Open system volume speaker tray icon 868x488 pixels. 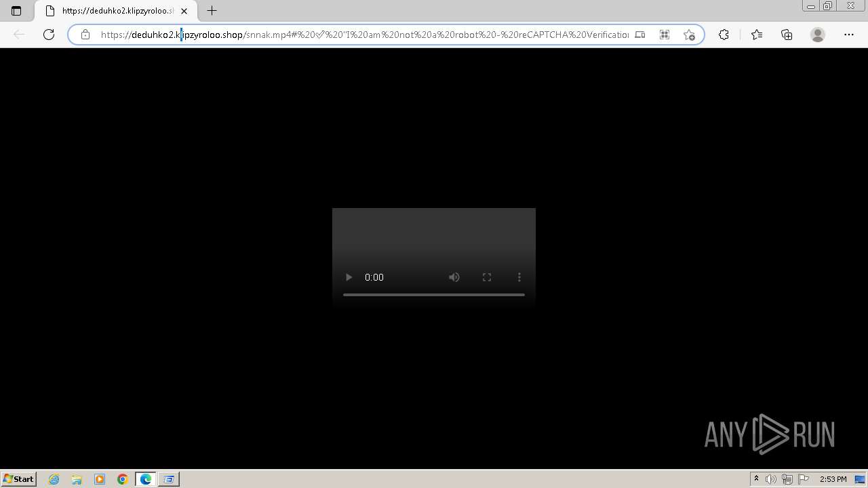771,479
